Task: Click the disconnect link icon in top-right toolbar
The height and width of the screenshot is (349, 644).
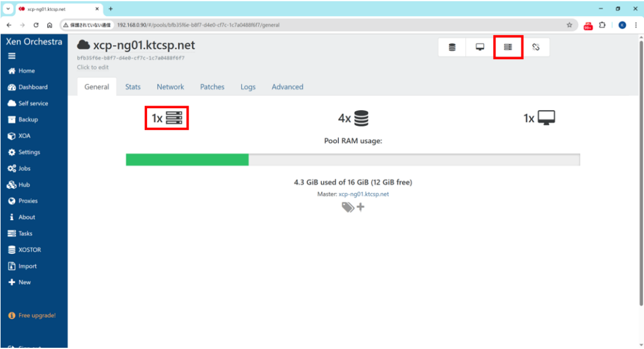Action: click(535, 47)
